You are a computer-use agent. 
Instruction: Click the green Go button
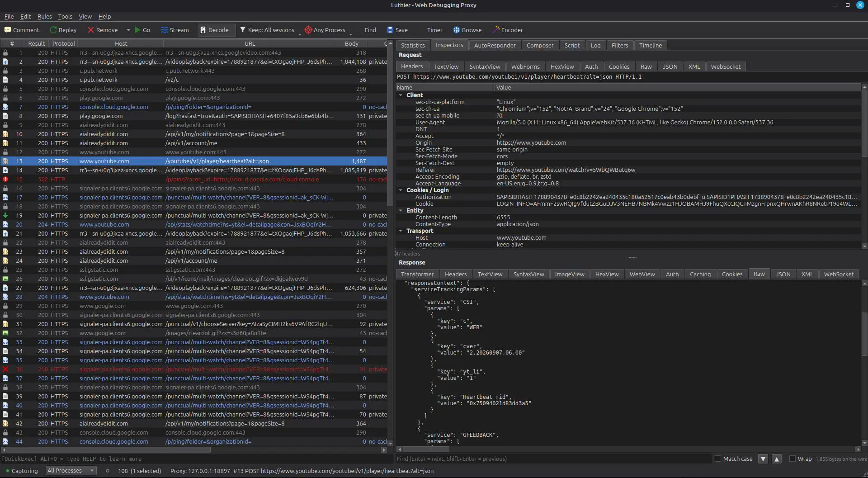click(x=142, y=30)
